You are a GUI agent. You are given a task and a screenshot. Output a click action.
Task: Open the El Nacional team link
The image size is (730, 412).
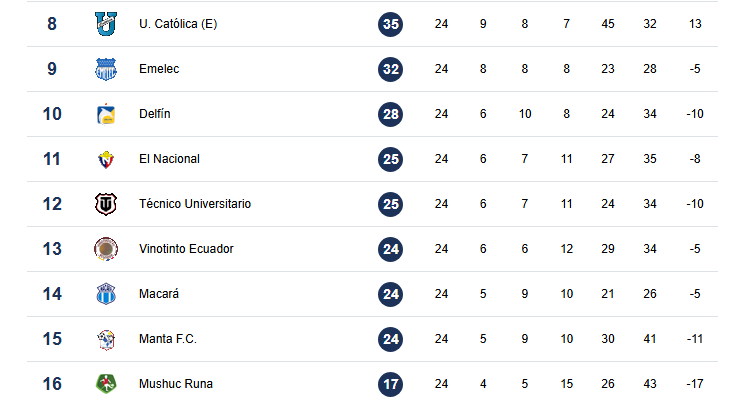click(x=169, y=159)
